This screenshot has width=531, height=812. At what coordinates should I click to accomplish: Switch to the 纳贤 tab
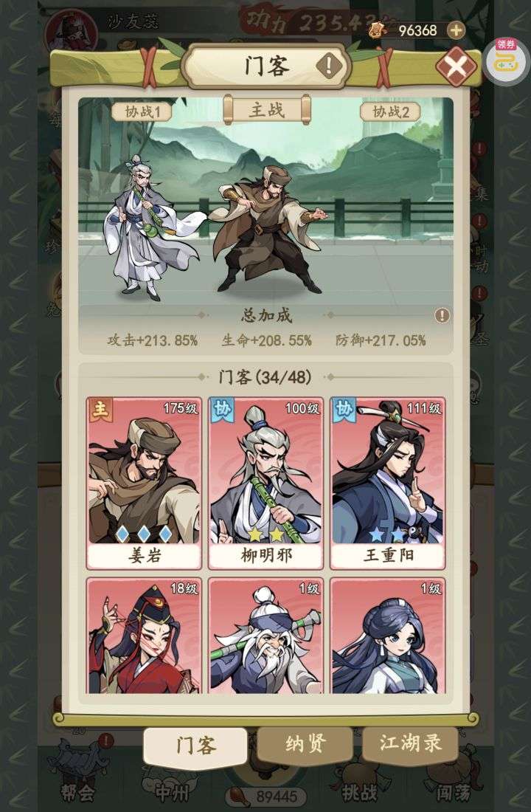pyautogui.click(x=305, y=745)
